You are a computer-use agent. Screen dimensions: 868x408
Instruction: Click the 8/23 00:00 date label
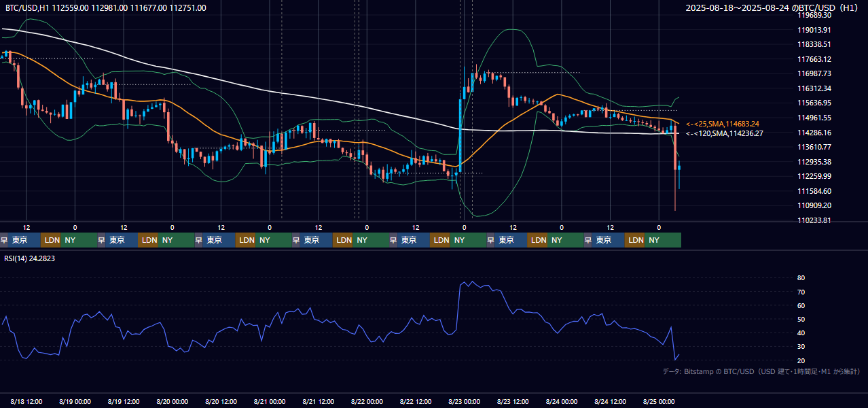[465, 401]
